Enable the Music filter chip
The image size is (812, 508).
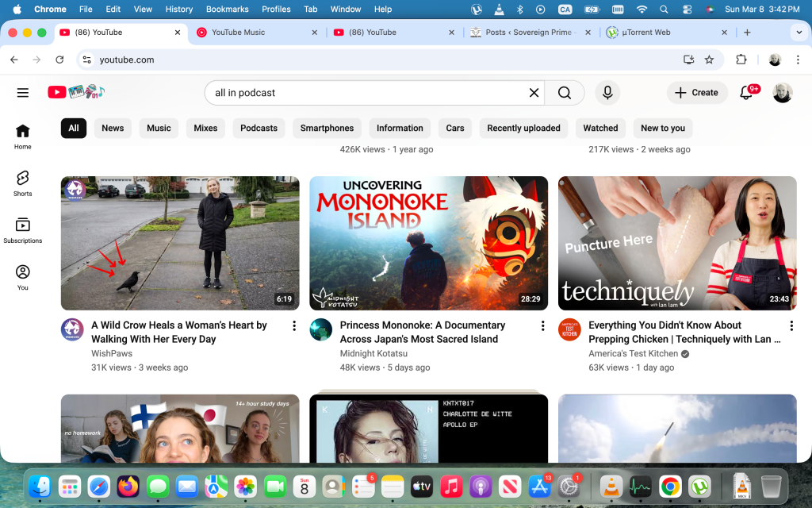(x=159, y=128)
